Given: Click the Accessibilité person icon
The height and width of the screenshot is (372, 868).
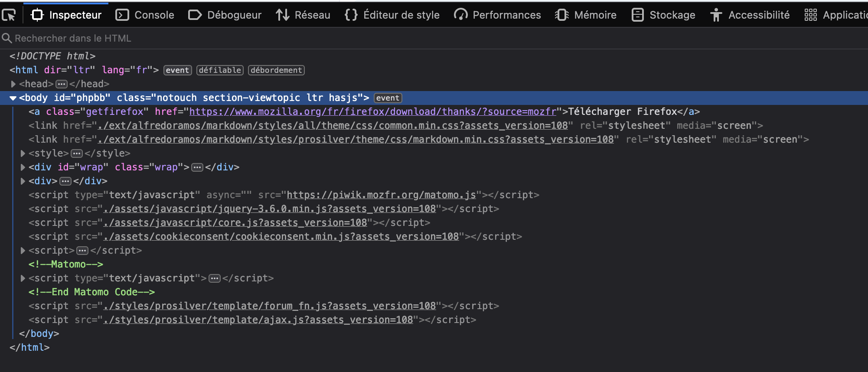Looking at the screenshot, I should [716, 15].
